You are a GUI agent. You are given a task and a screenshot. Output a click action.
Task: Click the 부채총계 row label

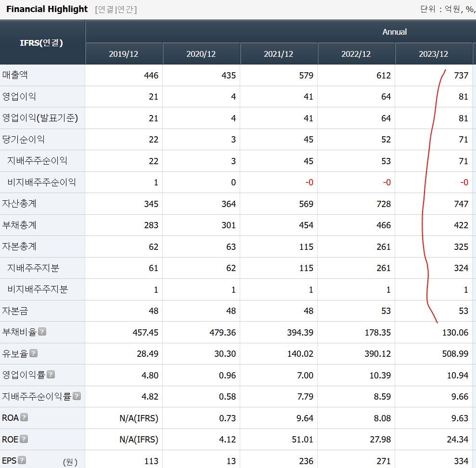(x=19, y=225)
